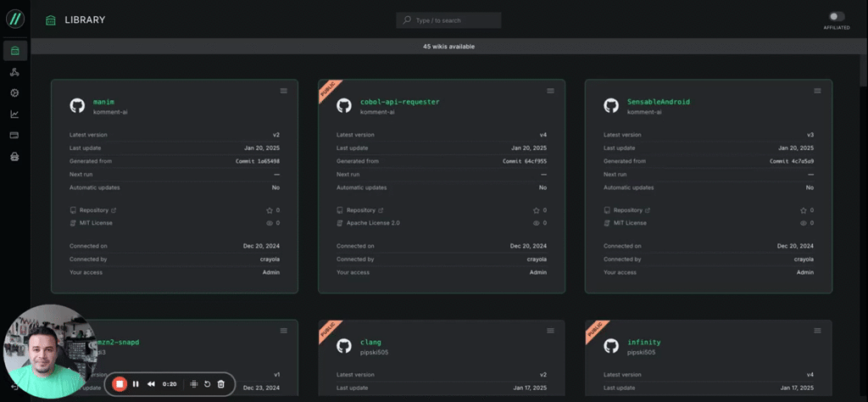Open the analytics chart sidebar icon
Screen dimensions: 868x402
point(15,114)
